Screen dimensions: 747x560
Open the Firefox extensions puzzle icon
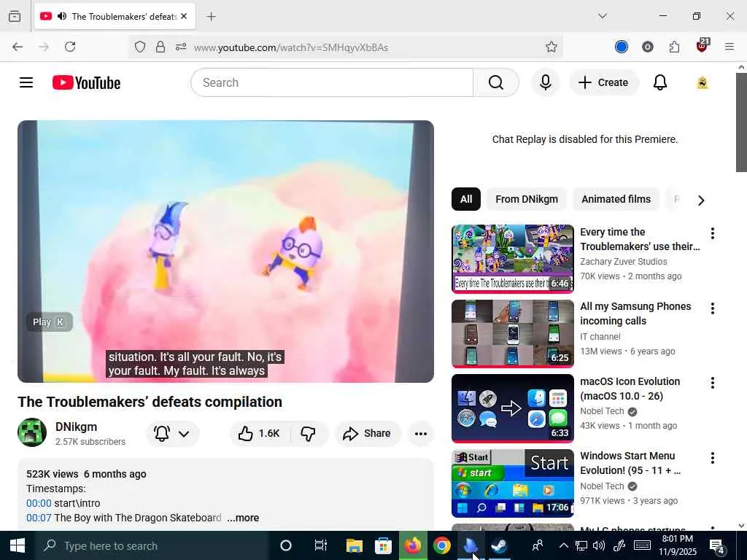point(674,47)
